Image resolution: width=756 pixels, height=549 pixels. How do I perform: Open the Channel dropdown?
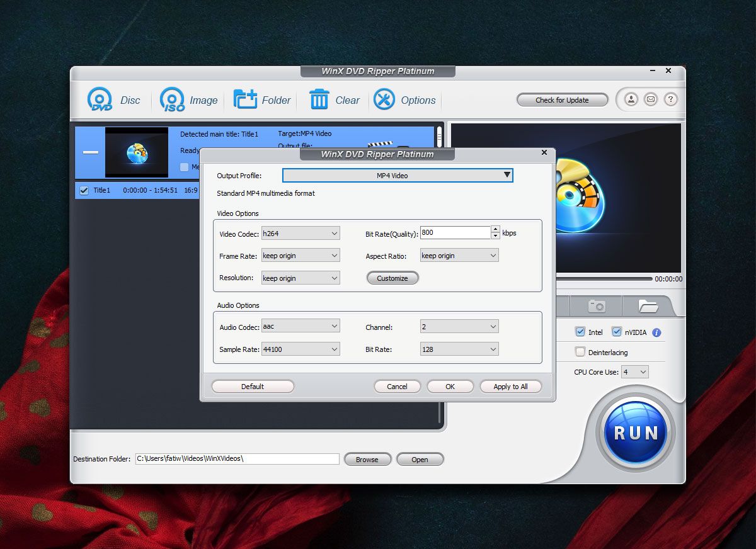click(x=459, y=326)
